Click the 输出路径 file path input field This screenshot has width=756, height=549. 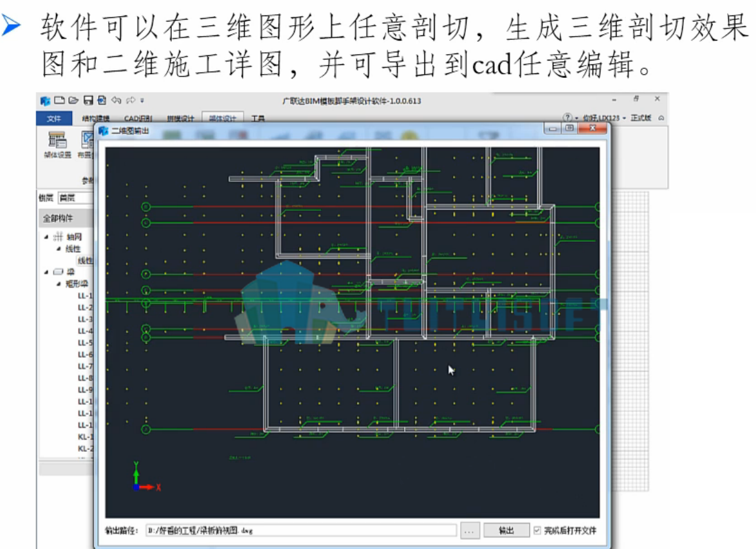(301, 531)
